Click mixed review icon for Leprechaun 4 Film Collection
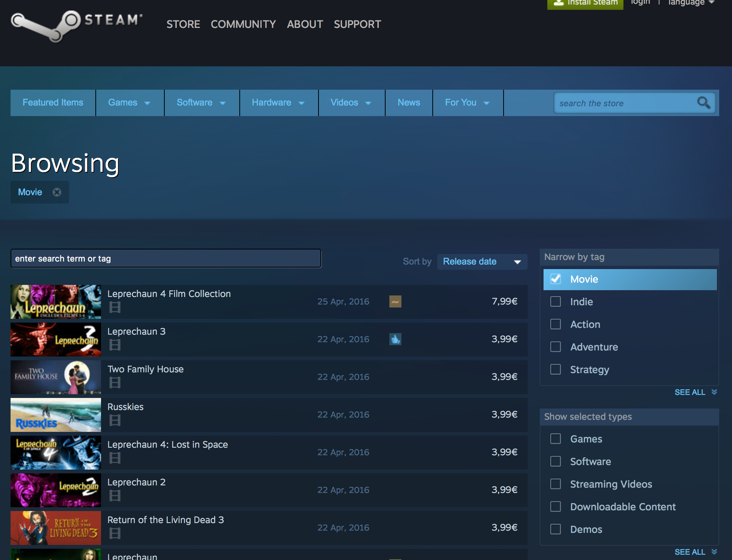The height and width of the screenshot is (560, 732). coord(395,301)
